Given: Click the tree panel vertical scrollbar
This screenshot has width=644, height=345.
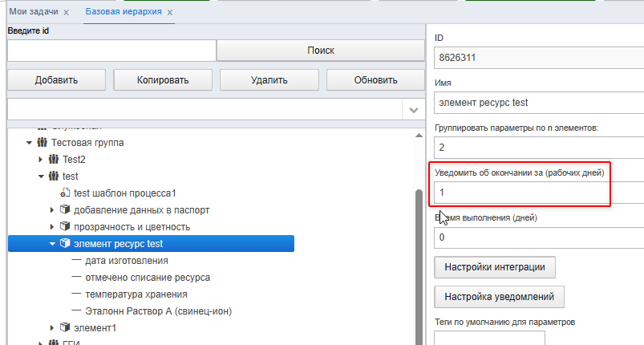Looking at the screenshot, I should click(x=419, y=267).
